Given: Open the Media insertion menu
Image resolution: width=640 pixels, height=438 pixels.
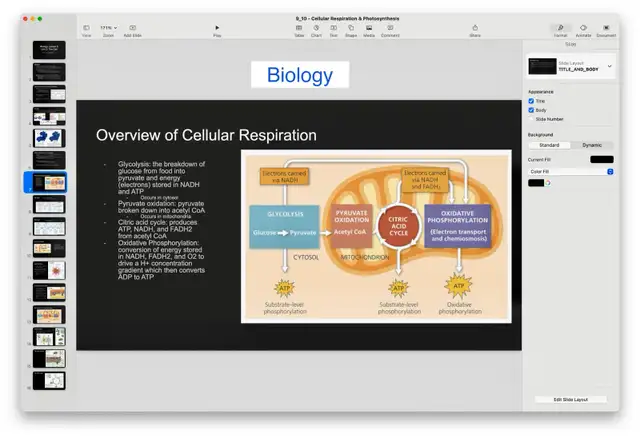Looking at the screenshot, I should [x=369, y=28].
